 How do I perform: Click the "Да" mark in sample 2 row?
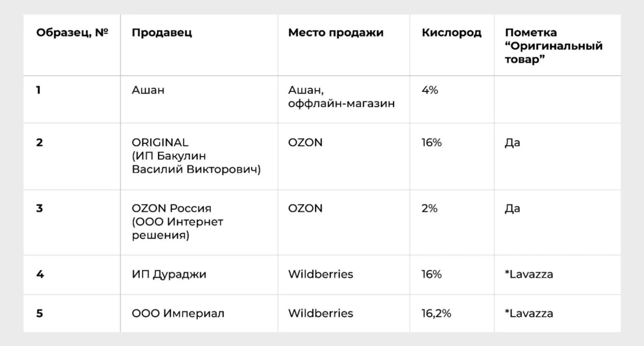click(x=512, y=143)
